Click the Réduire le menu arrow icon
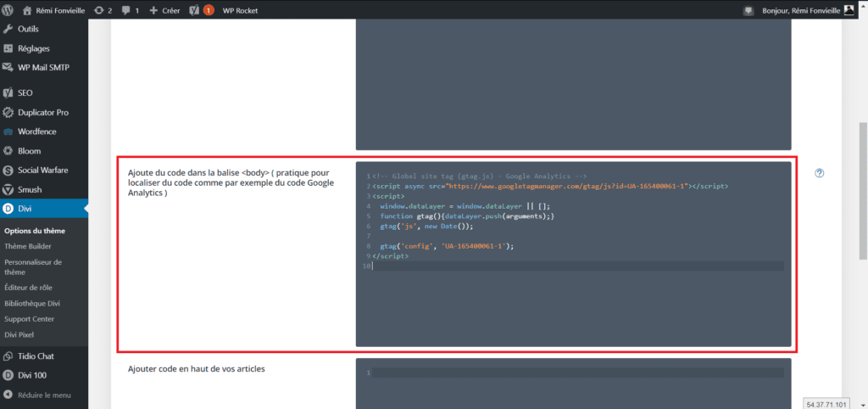Image resolution: width=868 pixels, height=409 pixels. pyautogui.click(x=8, y=395)
